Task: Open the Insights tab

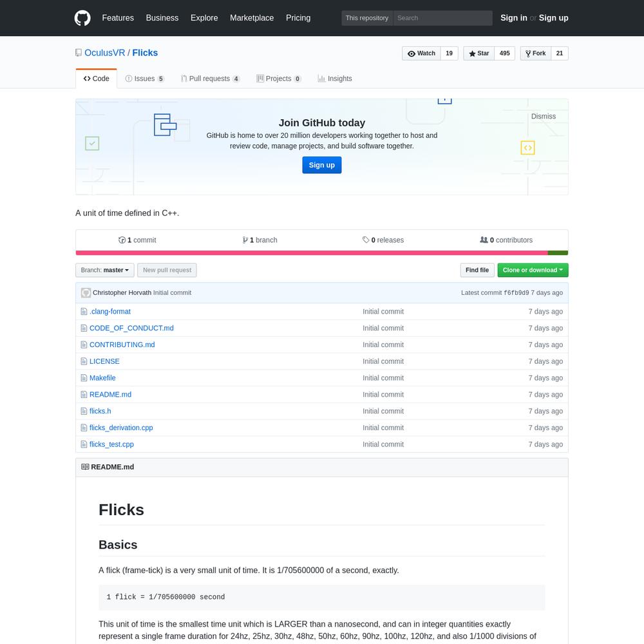Action: click(335, 79)
